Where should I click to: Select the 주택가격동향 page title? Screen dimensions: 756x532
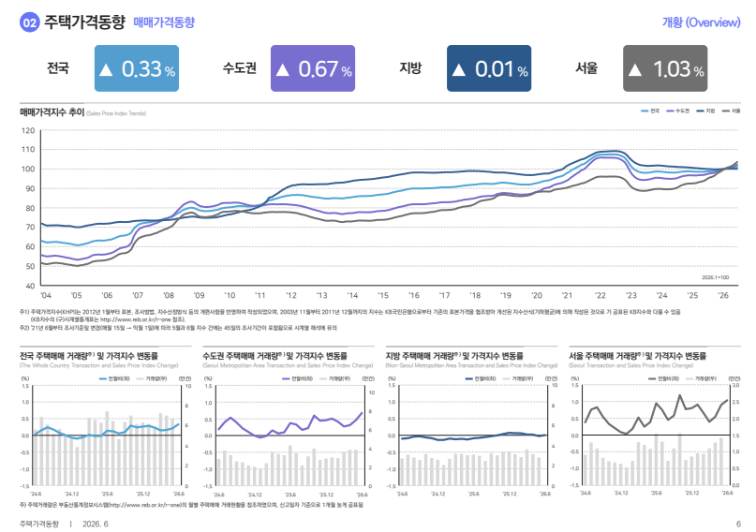[x=84, y=22]
